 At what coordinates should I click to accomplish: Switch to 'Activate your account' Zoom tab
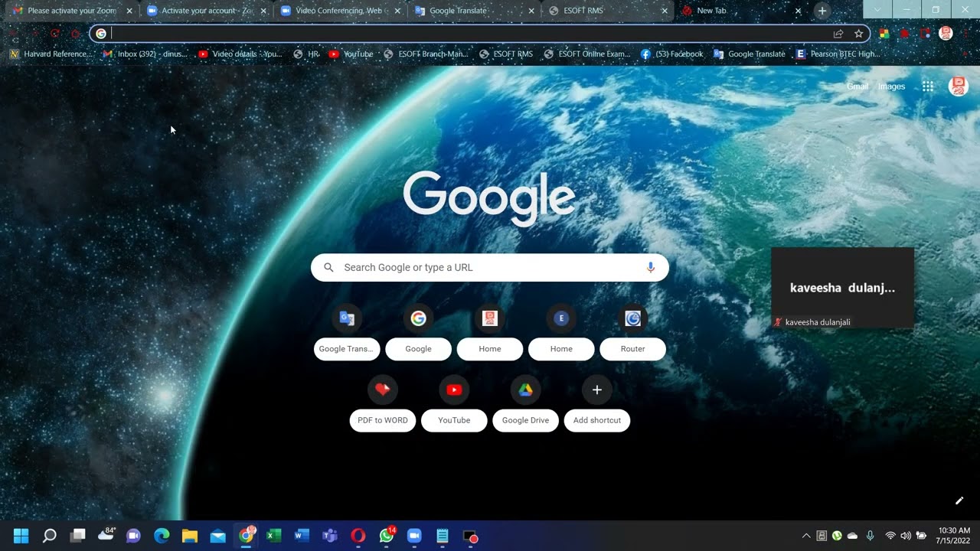[205, 11]
